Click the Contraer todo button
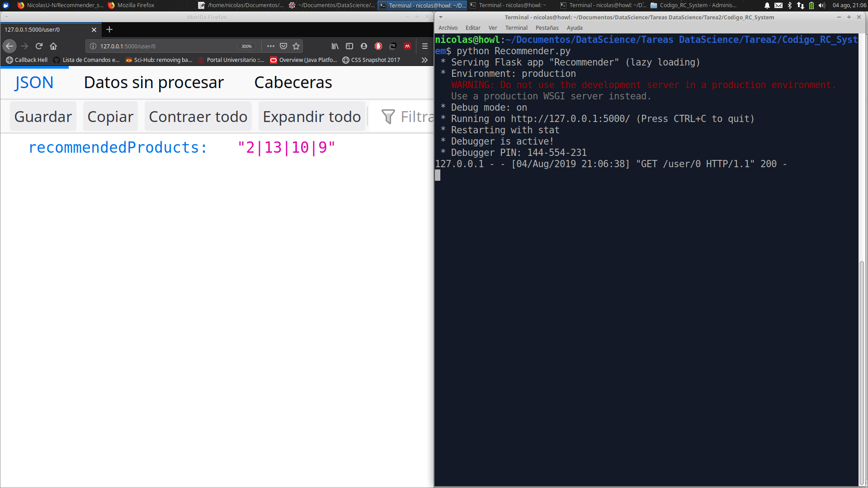 (198, 117)
